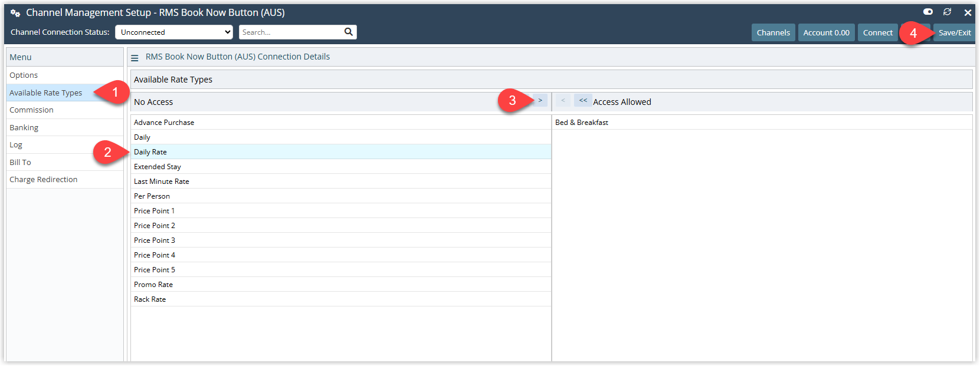
Task: Click the single left arrow button
Action: tap(563, 100)
